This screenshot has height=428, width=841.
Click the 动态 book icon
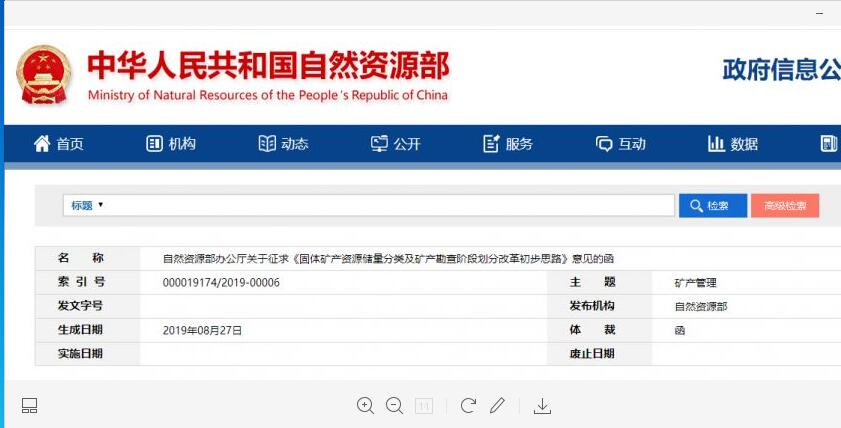click(267, 144)
